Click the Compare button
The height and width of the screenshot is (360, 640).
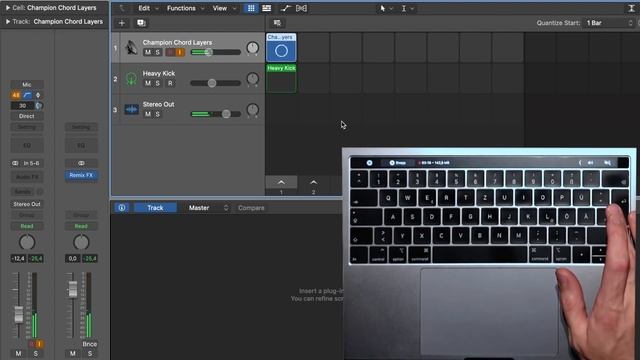251,208
